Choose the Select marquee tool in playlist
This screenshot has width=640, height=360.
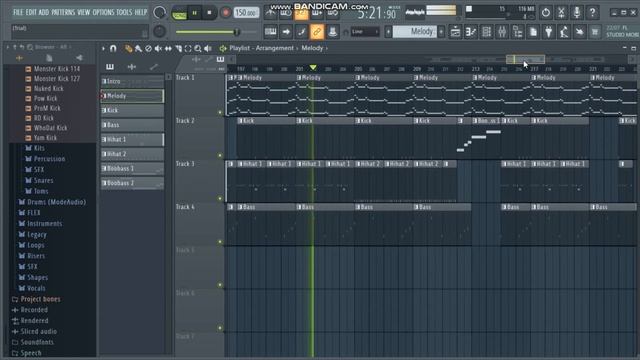tap(188, 49)
